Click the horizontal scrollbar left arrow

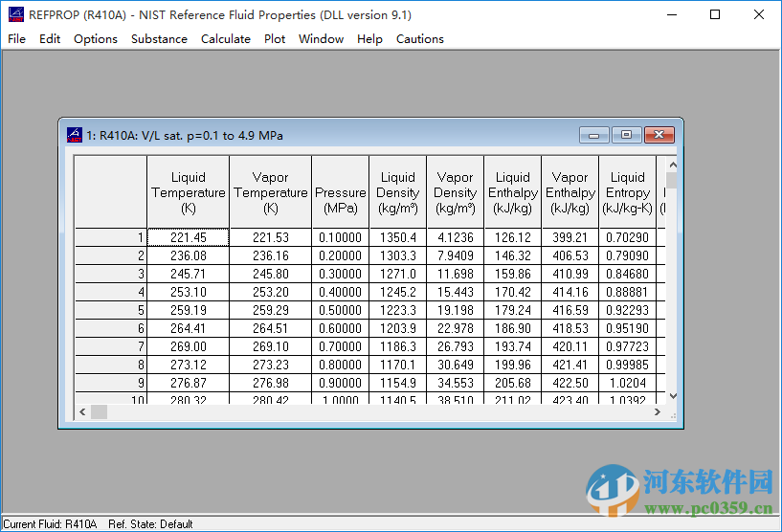point(83,411)
